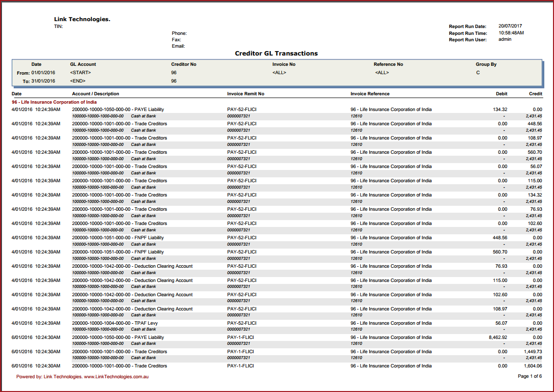Click the From date value 01/01/2016
554x392 pixels.
pyautogui.click(x=43, y=73)
